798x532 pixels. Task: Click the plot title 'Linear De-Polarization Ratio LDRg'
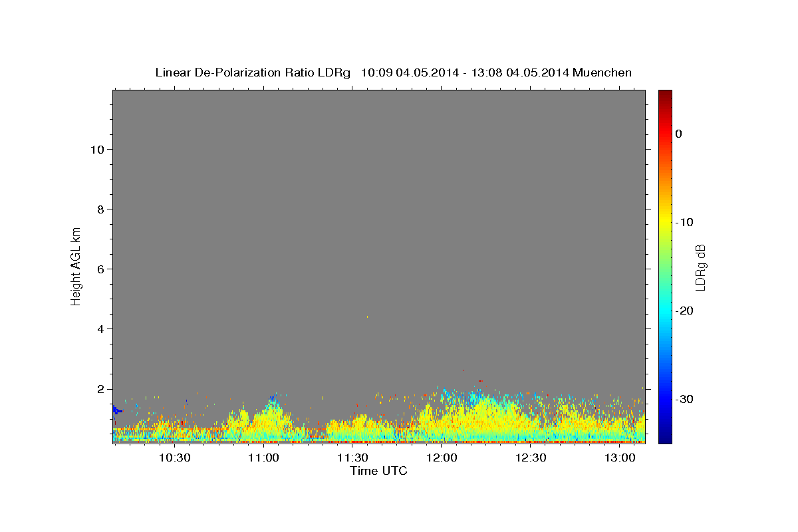point(253,72)
